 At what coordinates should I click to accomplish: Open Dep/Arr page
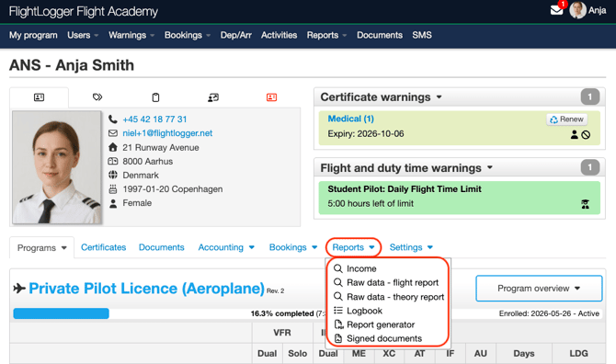pos(235,35)
